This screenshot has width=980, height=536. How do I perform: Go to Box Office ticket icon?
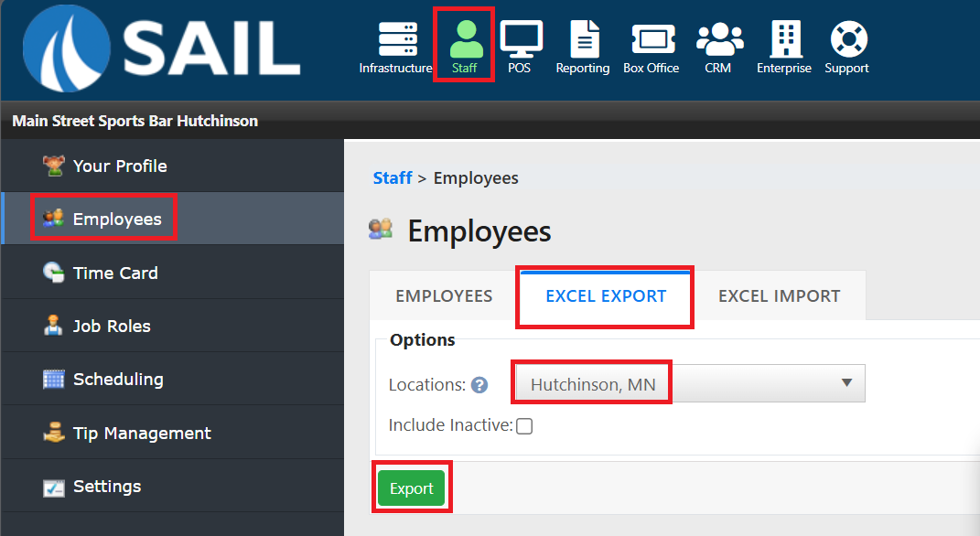pyautogui.click(x=652, y=39)
